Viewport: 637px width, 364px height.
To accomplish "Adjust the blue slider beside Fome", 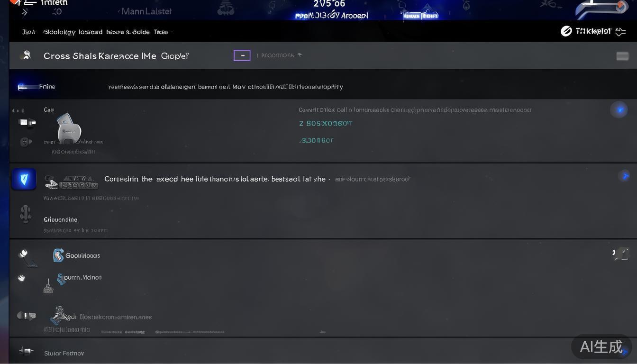I will tap(27, 87).
